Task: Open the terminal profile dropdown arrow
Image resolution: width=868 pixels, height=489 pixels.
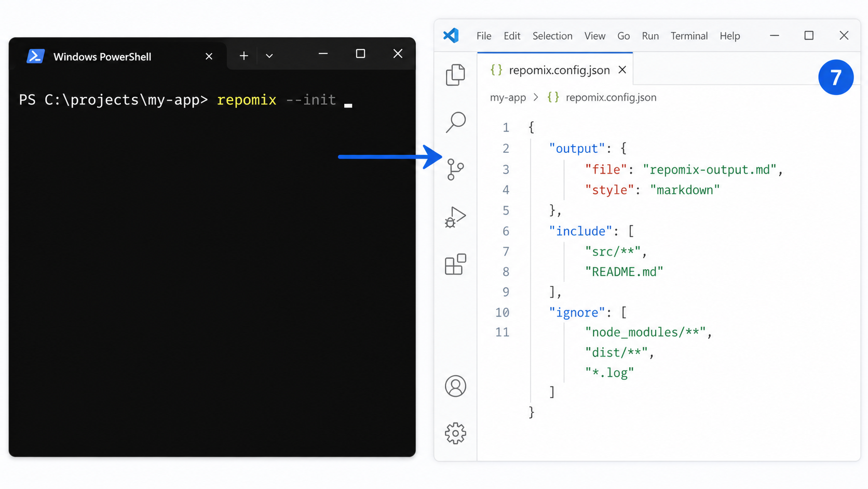Action: pyautogui.click(x=269, y=56)
